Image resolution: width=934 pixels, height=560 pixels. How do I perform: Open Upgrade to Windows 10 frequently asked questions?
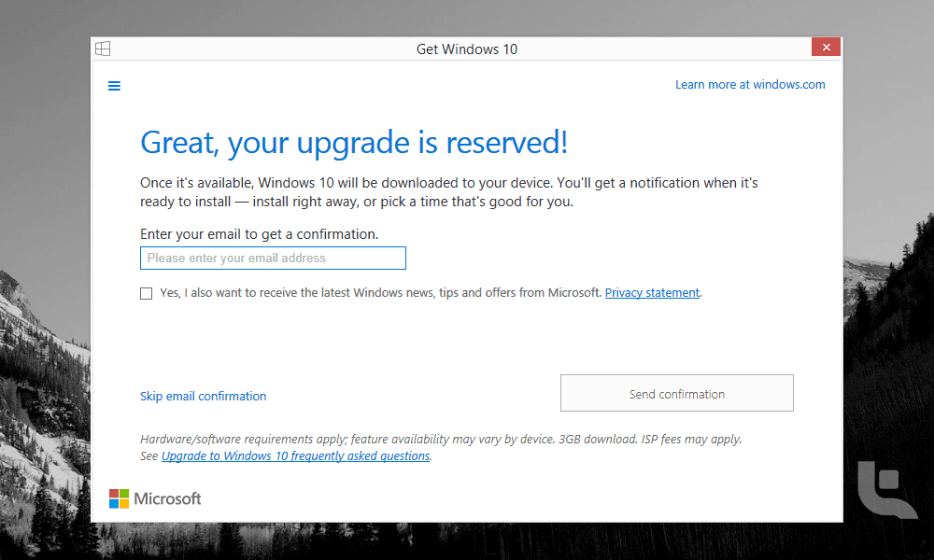(295, 455)
